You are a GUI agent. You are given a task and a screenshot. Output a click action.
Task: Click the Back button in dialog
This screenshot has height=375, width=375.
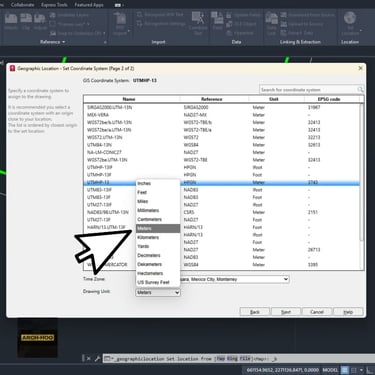click(x=255, y=312)
